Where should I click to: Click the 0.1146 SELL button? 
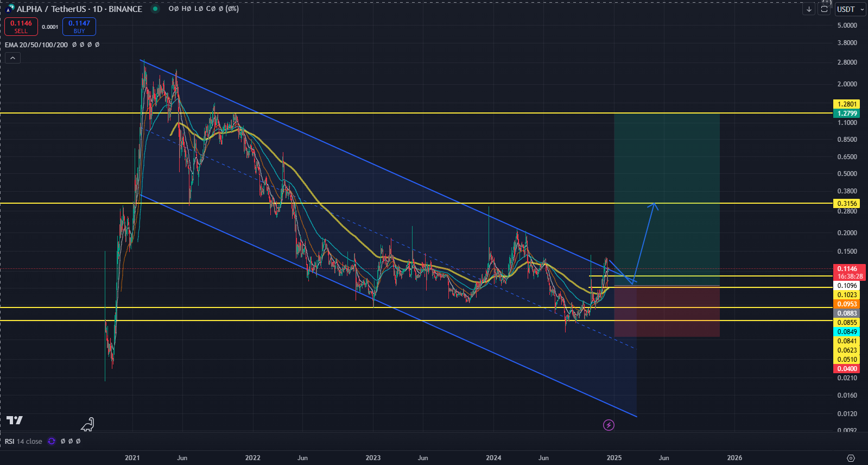[x=21, y=27]
